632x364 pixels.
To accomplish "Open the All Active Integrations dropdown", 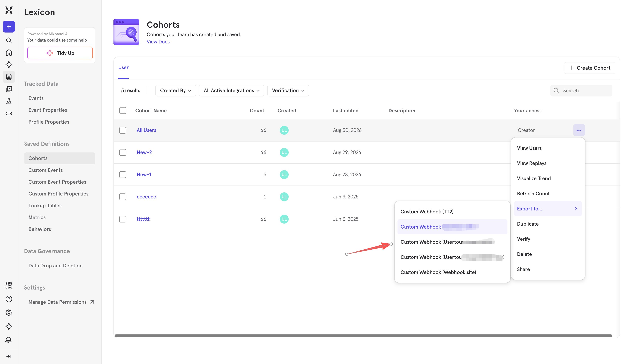I will (232, 91).
